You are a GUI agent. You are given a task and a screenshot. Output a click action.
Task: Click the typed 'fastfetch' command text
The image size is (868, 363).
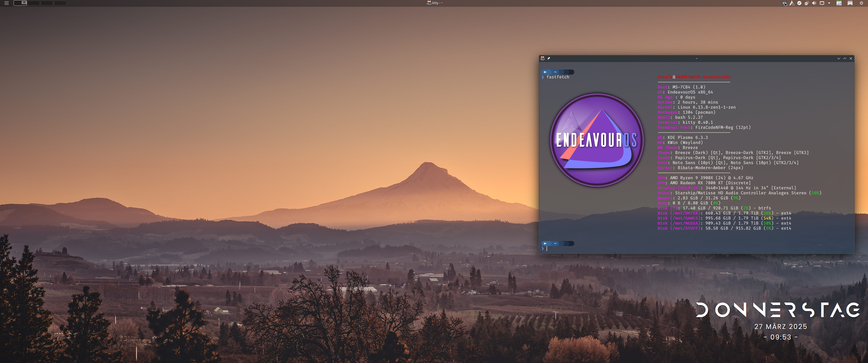558,77
